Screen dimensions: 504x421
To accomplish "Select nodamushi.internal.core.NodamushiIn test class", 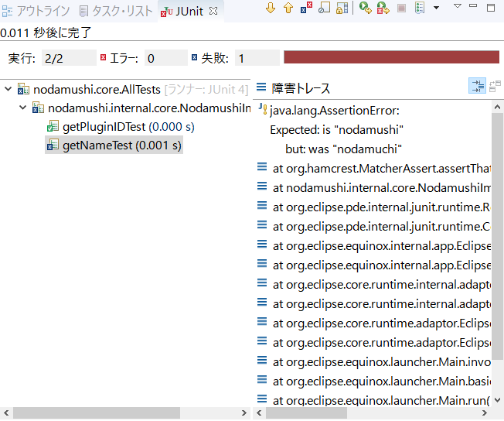I will [141, 108].
